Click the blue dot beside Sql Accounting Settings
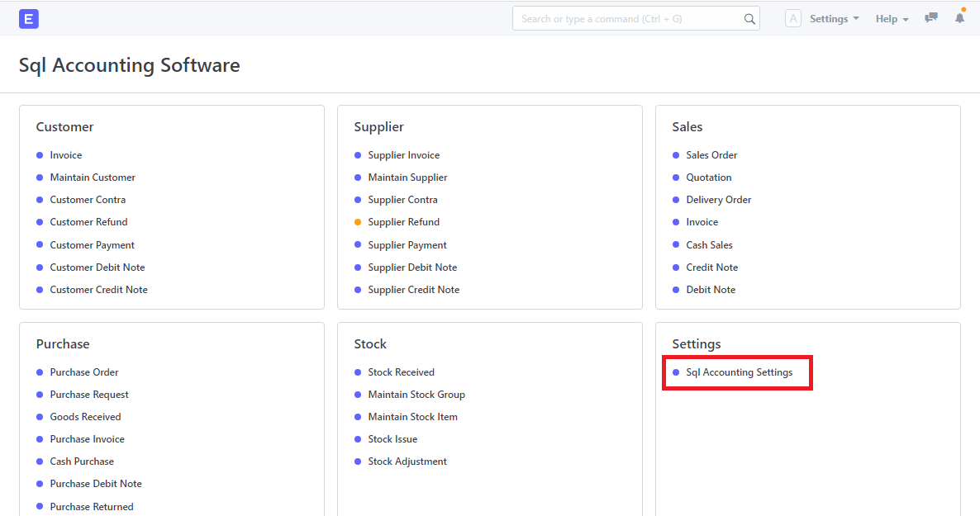This screenshot has height=516, width=980. coord(676,372)
